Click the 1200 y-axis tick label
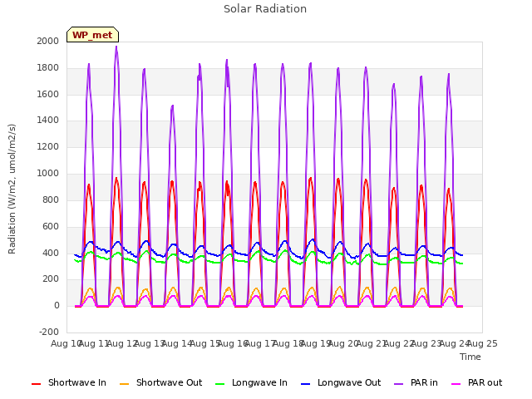The height and width of the screenshot is (399, 532). pos(48,146)
